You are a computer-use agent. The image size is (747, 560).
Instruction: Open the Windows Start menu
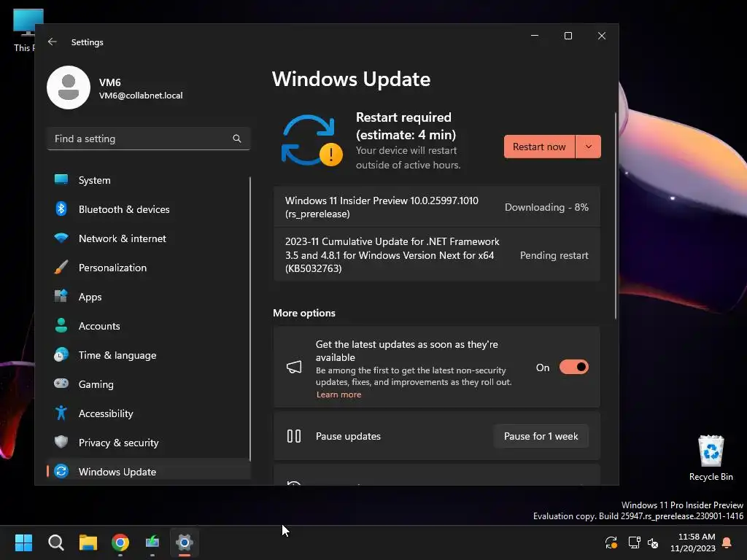coord(23,542)
